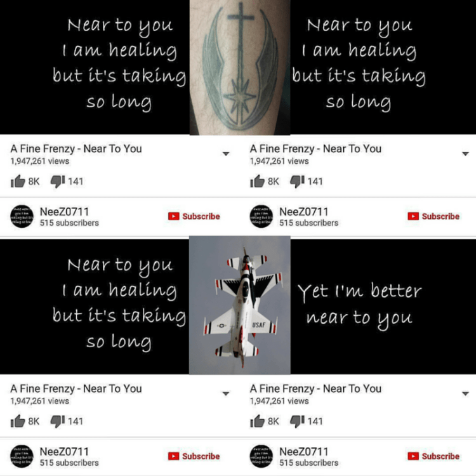Viewport: 476px width, 476px height.
Task: Open NeeZ0711 channel avatar in top-left panel
Action: tap(22, 216)
